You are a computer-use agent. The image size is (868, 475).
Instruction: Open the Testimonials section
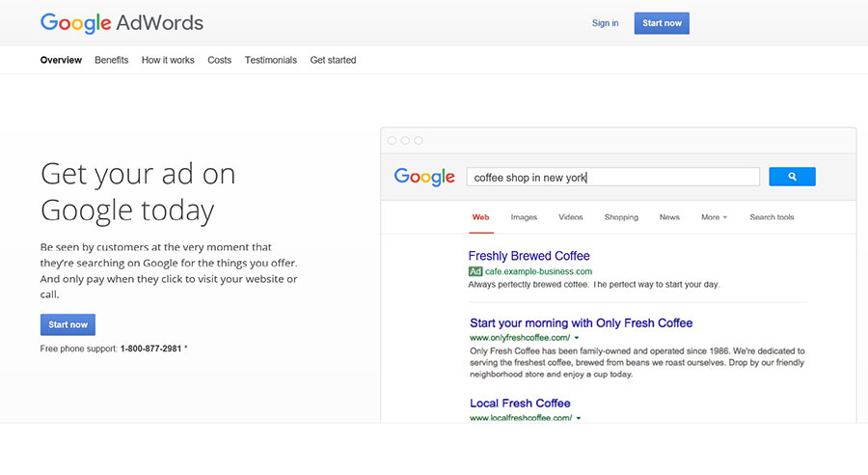(x=270, y=60)
